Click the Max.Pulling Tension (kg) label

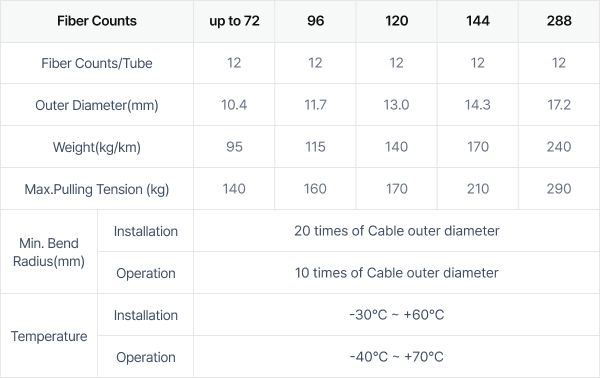(x=97, y=189)
